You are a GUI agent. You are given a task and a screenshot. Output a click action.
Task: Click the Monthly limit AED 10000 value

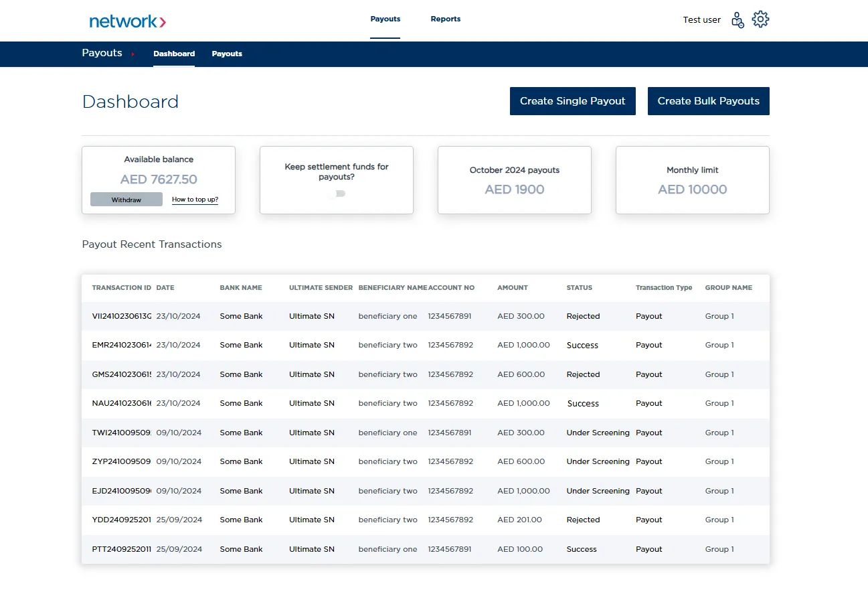(x=693, y=190)
